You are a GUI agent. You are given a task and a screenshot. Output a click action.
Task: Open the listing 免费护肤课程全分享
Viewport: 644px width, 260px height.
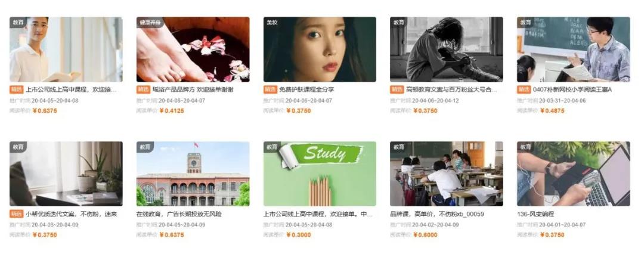coord(306,89)
